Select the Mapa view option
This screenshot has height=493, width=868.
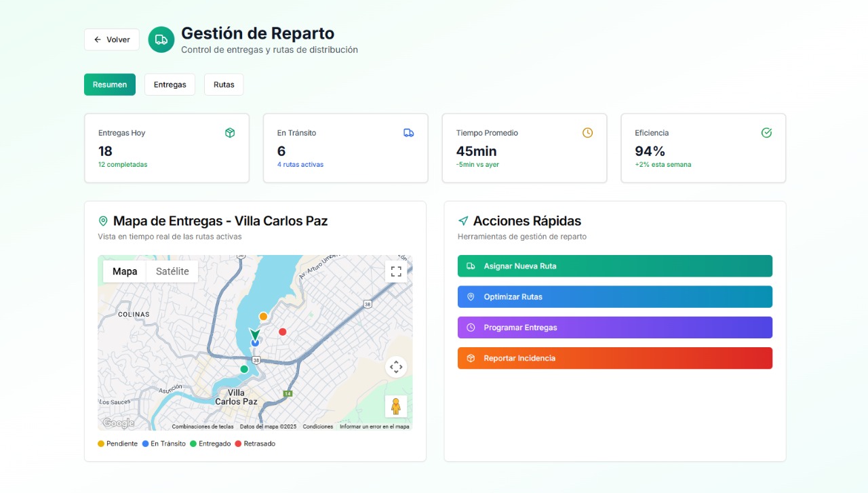tap(124, 271)
